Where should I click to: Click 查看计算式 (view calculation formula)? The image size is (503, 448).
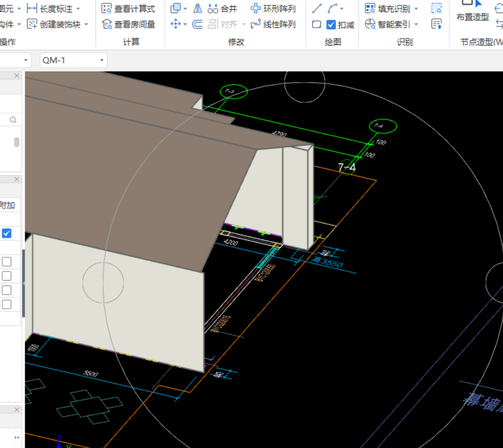[128, 9]
